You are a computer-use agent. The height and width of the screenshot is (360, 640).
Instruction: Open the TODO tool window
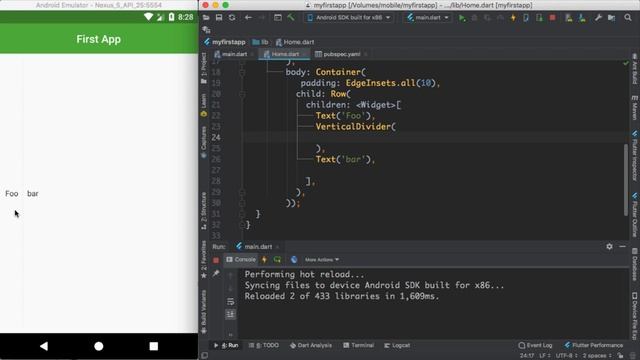(264, 345)
